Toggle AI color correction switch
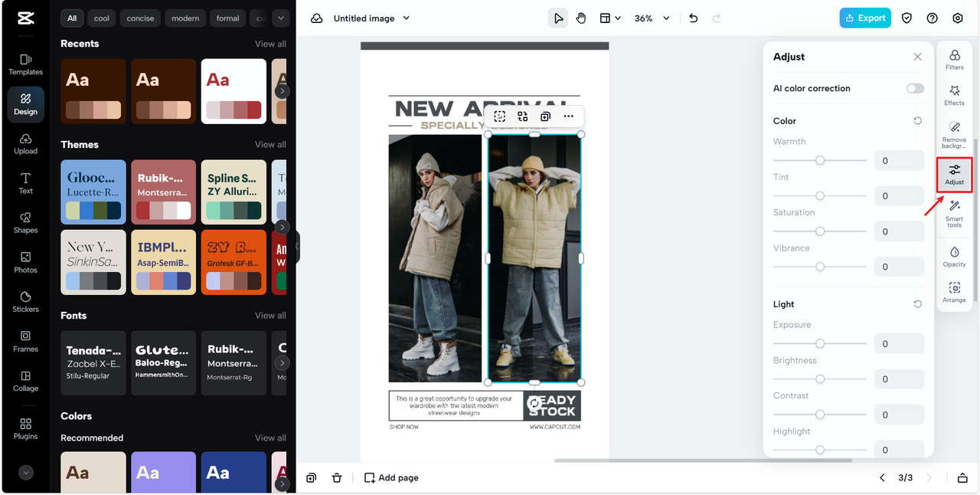The width and height of the screenshot is (980, 495). point(915,88)
